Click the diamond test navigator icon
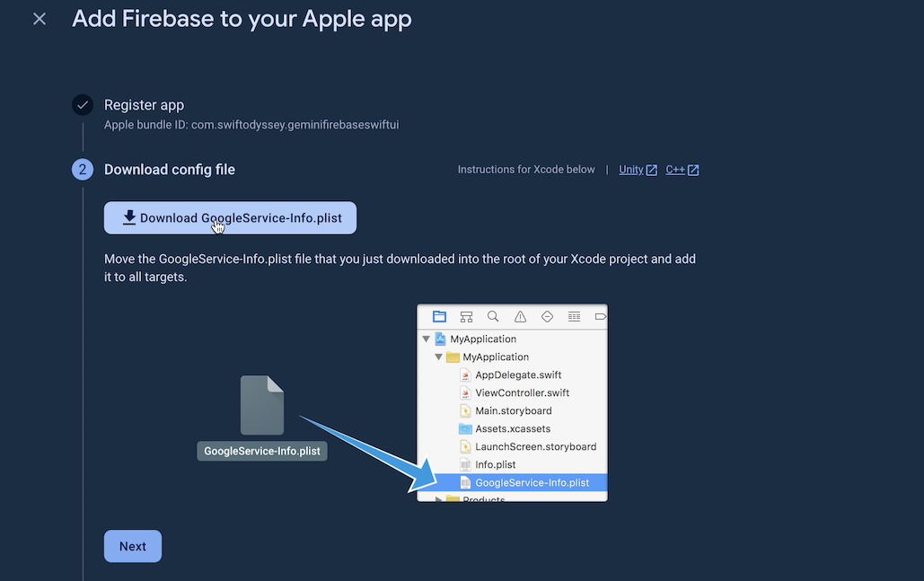Image resolution: width=924 pixels, height=581 pixels. [x=547, y=317]
